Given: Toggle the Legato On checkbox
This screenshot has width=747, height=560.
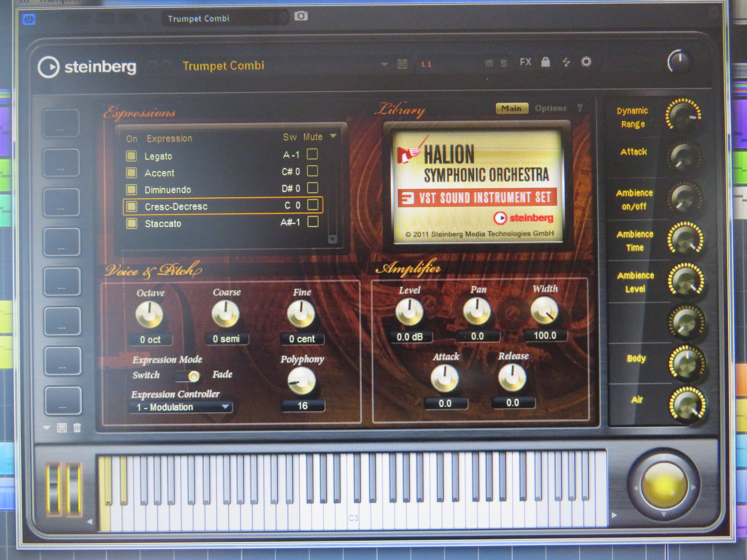Looking at the screenshot, I should (131, 156).
